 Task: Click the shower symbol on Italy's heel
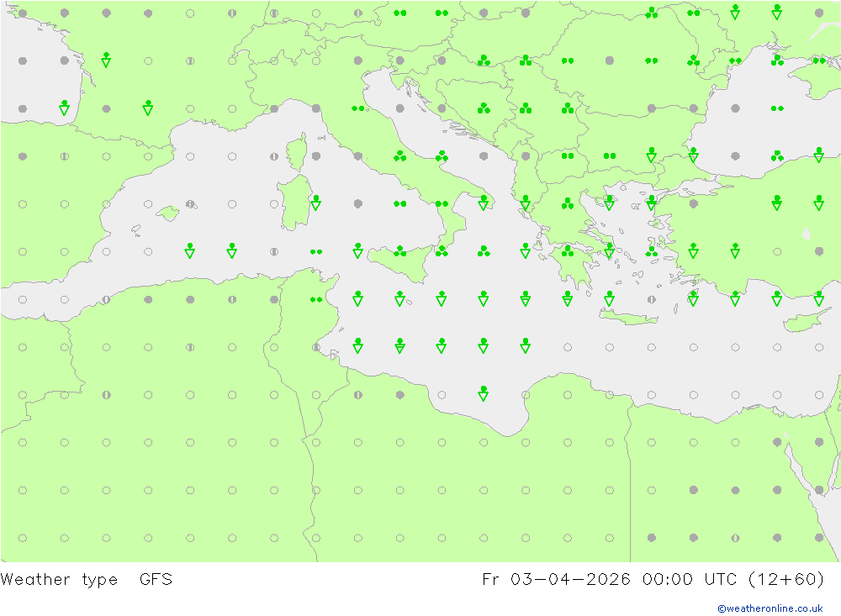click(484, 203)
